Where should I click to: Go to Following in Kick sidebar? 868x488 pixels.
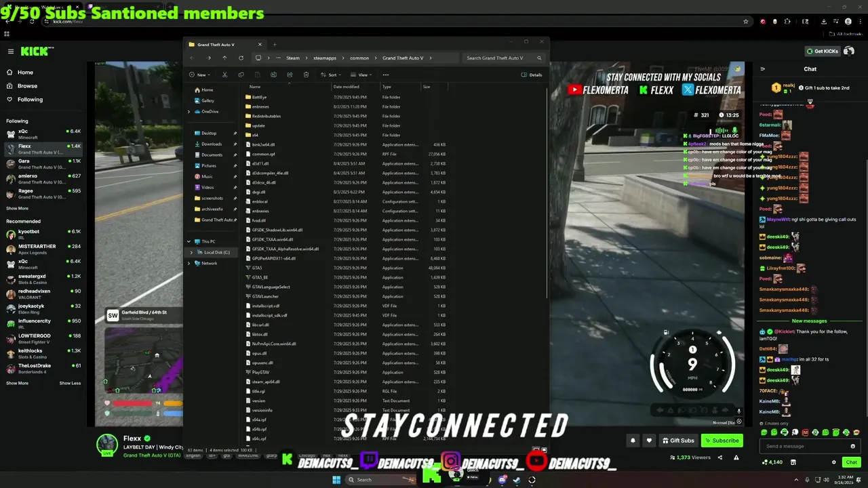30,100
